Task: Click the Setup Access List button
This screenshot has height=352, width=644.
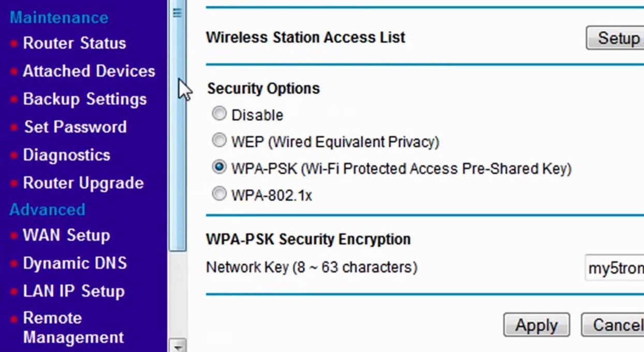Action: pos(615,38)
